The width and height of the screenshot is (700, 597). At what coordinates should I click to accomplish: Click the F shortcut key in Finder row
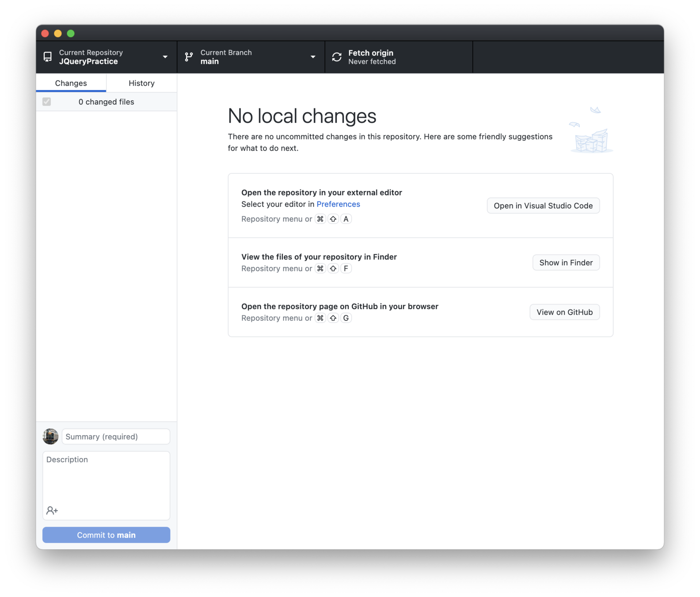pyautogui.click(x=346, y=268)
